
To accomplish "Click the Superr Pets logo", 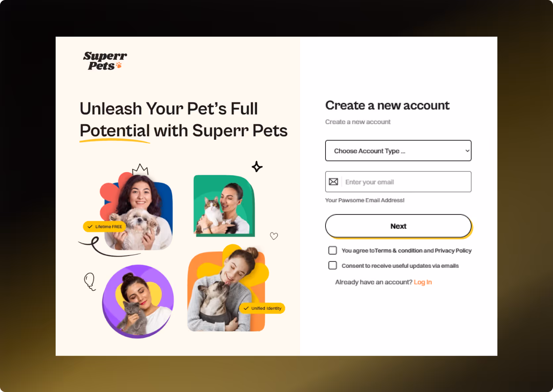I will point(105,61).
